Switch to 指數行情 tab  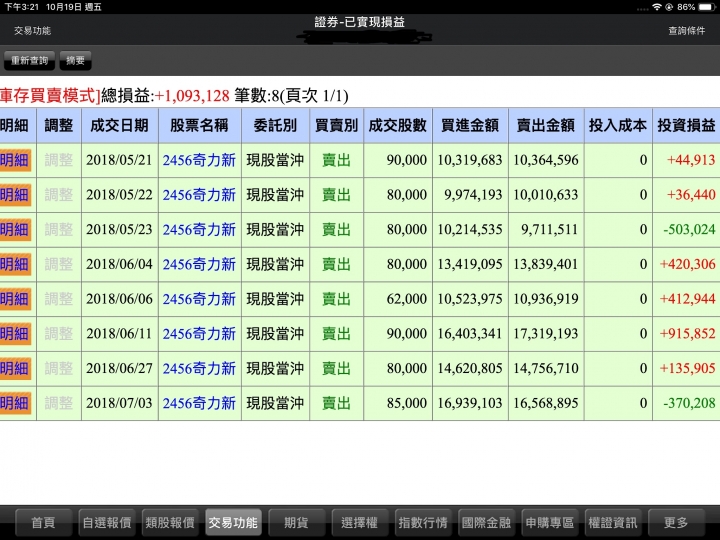(x=423, y=523)
